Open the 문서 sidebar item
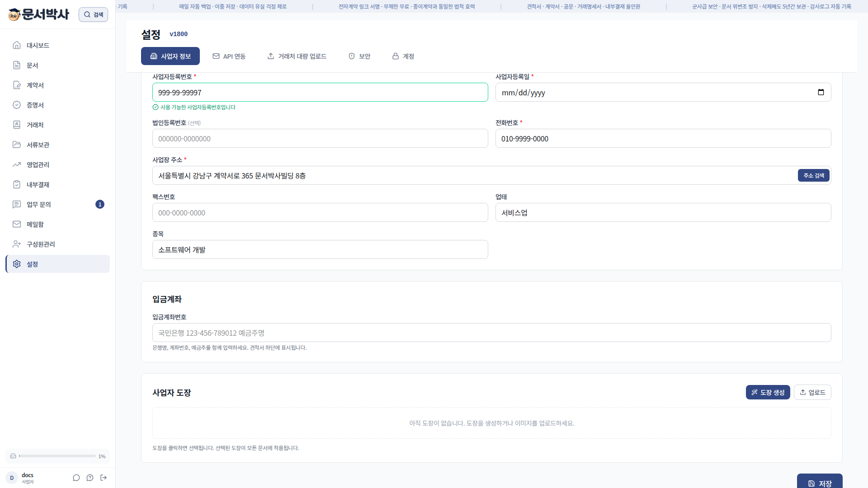Viewport: 868px width, 488px height. (57, 65)
